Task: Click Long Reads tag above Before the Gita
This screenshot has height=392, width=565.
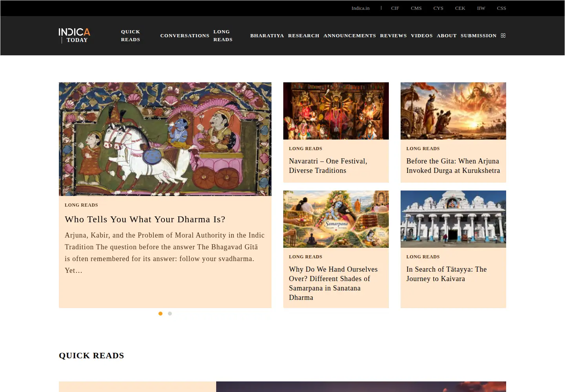Action: tap(423, 149)
